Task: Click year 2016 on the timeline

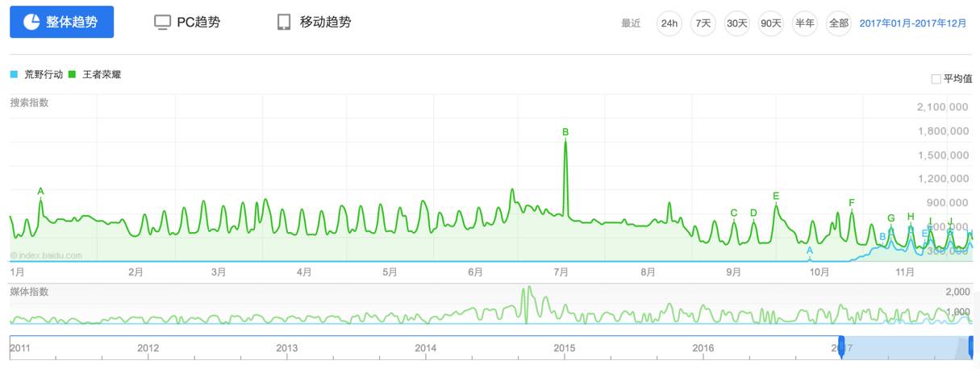Action: click(x=703, y=348)
